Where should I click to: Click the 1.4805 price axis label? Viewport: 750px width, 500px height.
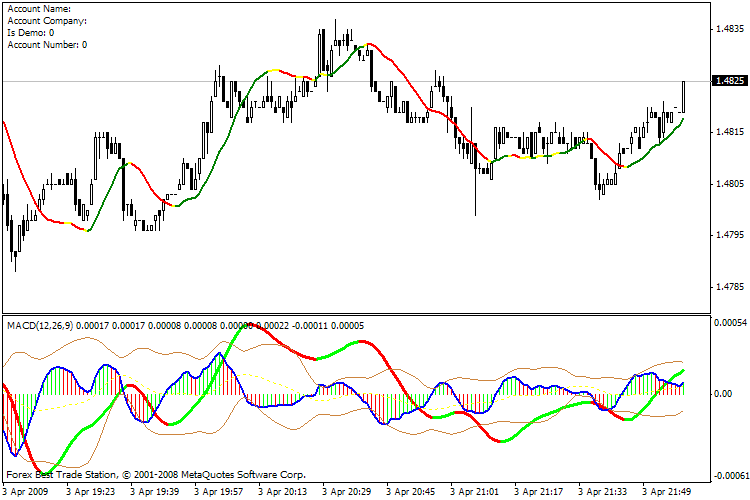729,184
